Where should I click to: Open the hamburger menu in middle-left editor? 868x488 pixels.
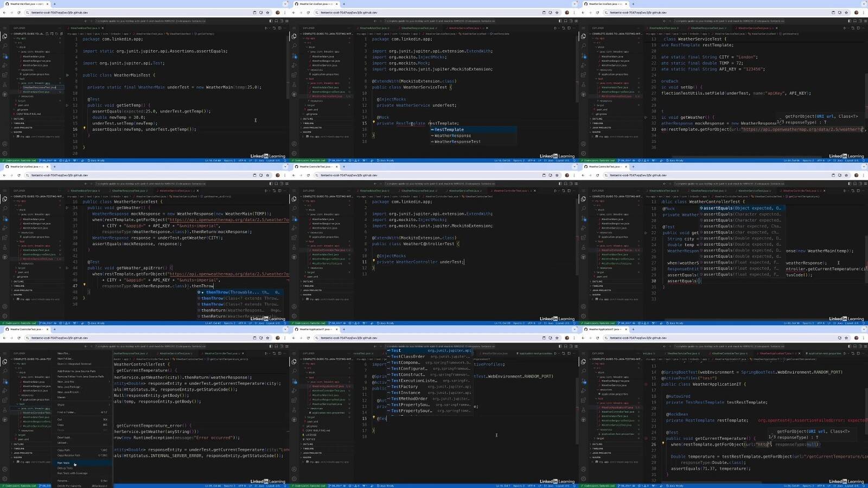click(x=5, y=191)
